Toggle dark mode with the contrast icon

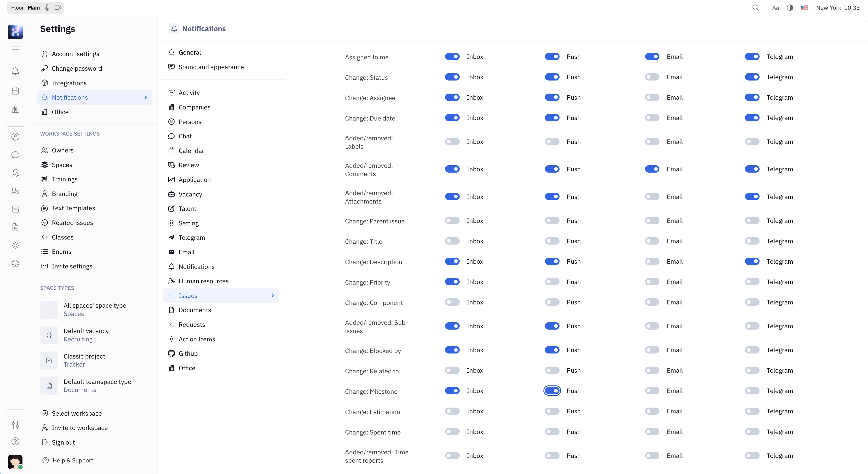790,7
